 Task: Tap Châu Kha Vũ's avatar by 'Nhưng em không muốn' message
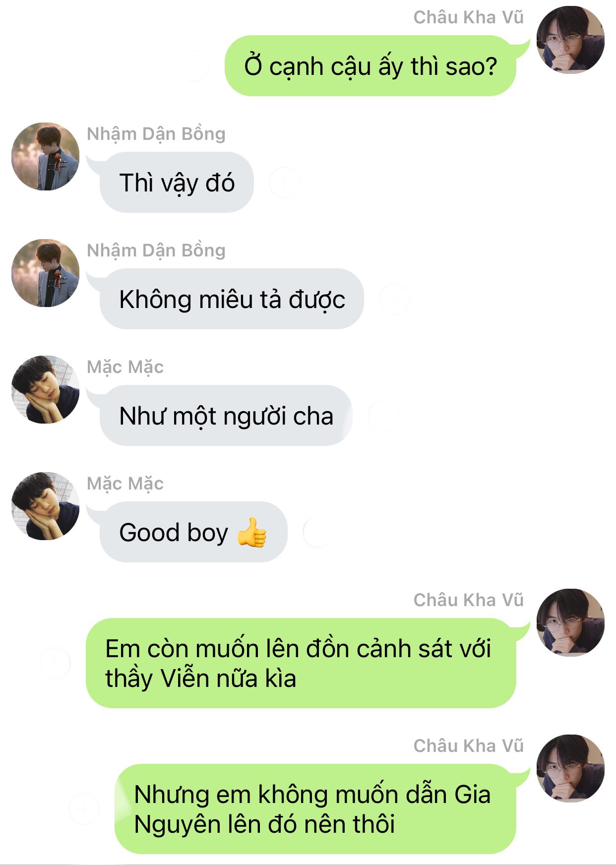pyautogui.click(x=570, y=768)
